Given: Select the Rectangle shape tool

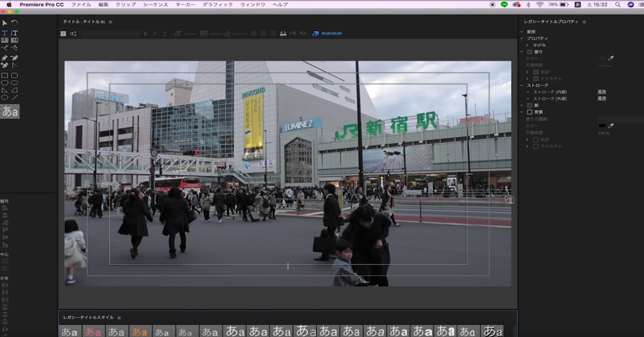Looking at the screenshot, I should (5, 75).
